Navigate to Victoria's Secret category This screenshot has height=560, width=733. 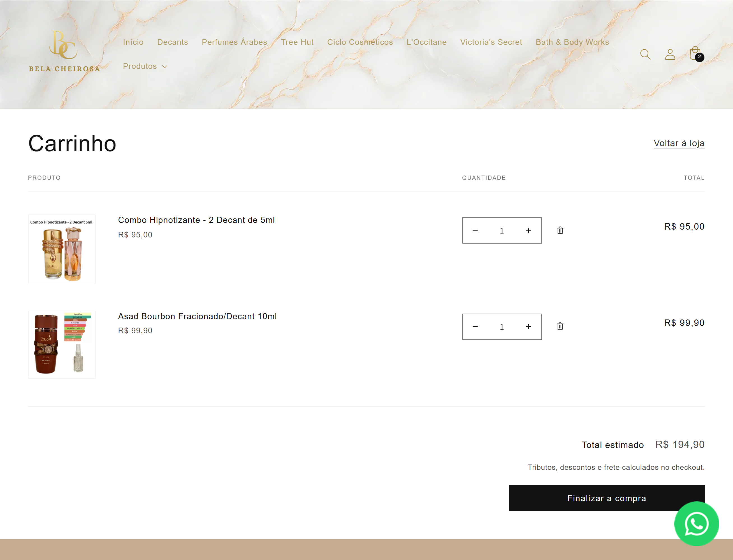(491, 42)
